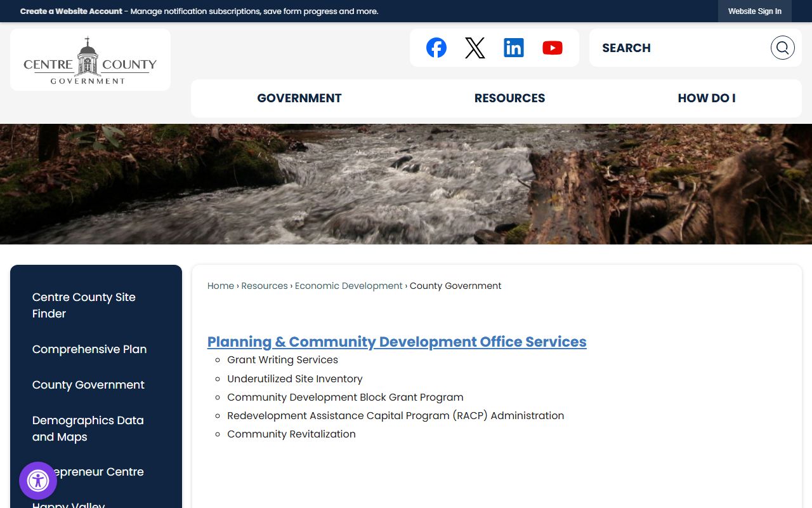Expand the Government main menu

point(299,98)
